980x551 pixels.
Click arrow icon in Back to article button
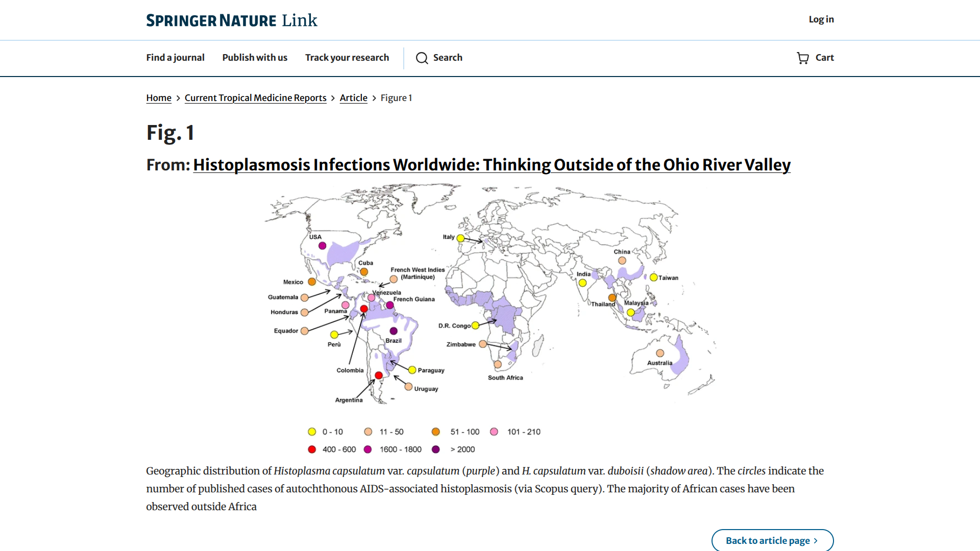(816, 541)
